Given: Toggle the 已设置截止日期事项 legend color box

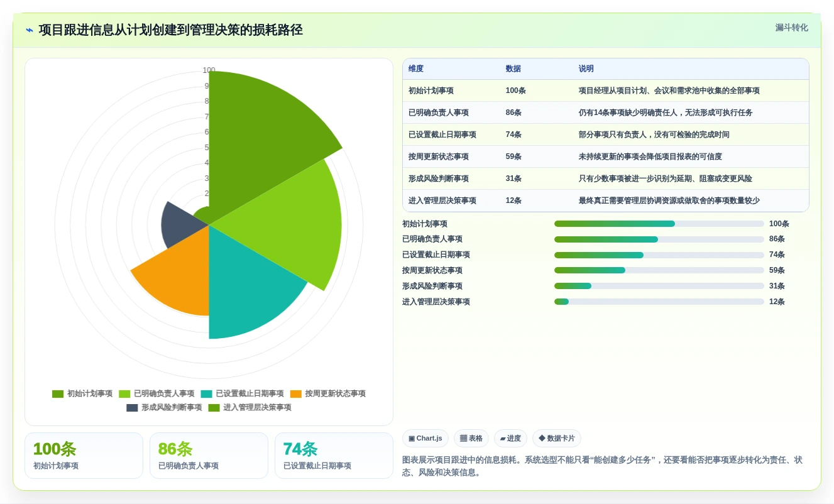Looking at the screenshot, I should click(206, 394).
